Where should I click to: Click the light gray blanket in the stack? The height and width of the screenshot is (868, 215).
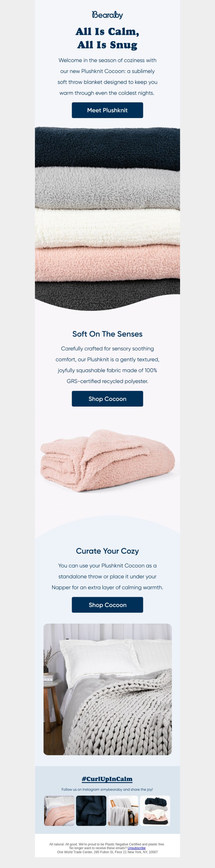[107, 189]
